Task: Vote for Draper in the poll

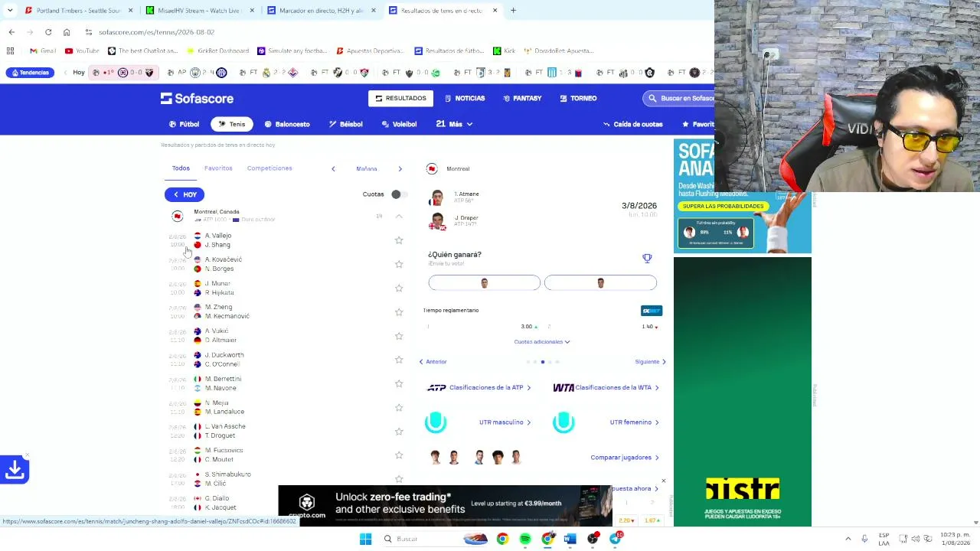Action: point(600,283)
